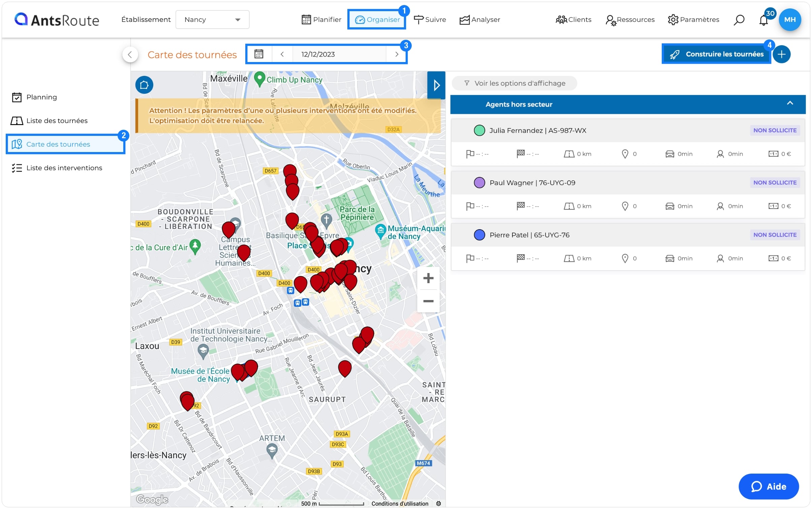Click Julia Fernandez NON SOLLICITE badge

(x=775, y=130)
